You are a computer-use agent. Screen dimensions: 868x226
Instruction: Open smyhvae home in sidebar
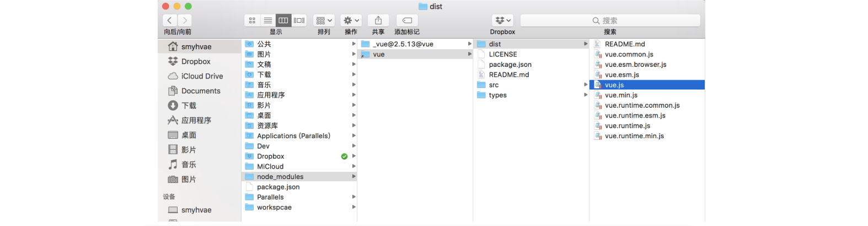click(x=200, y=46)
